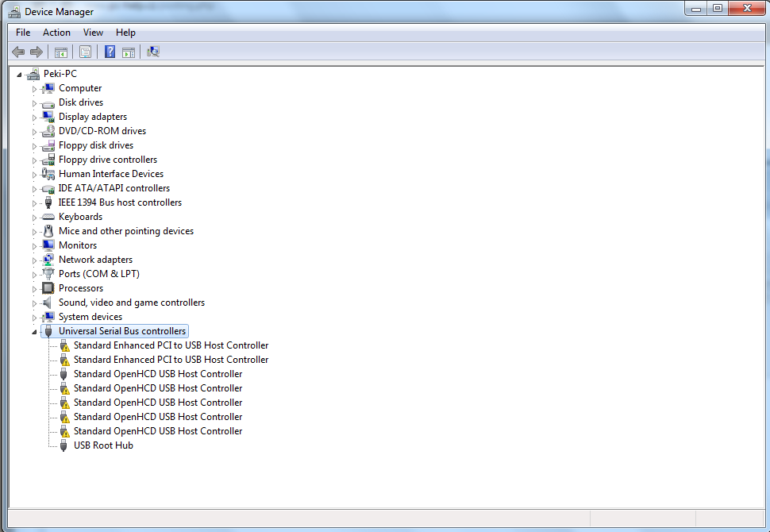The width and height of the screenshot is (770, 532).
Task: Select the Processors category
Action: point(81,288)
